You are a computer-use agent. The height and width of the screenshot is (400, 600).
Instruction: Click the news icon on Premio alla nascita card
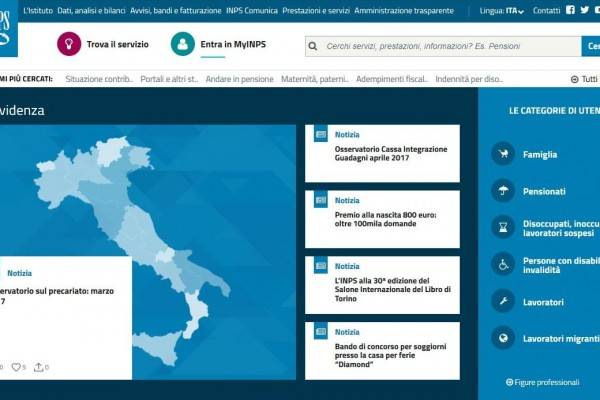tap(321, 200)
